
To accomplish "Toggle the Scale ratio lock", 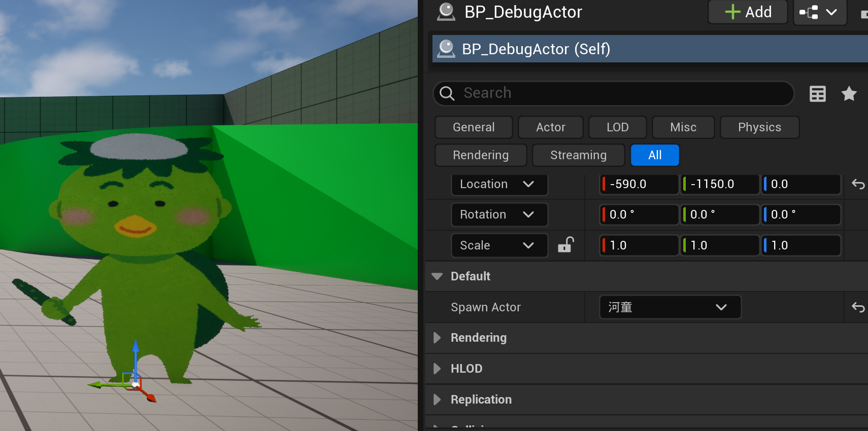I will coord(565,245).
